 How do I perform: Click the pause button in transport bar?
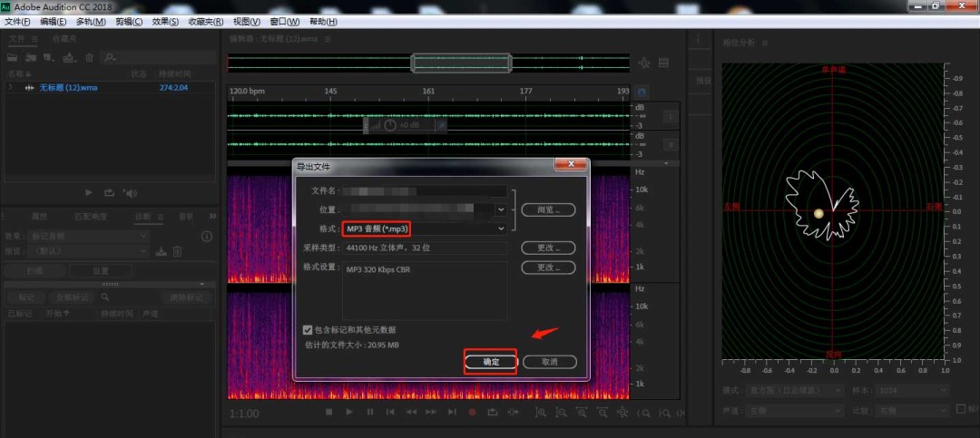coord(370,412)
